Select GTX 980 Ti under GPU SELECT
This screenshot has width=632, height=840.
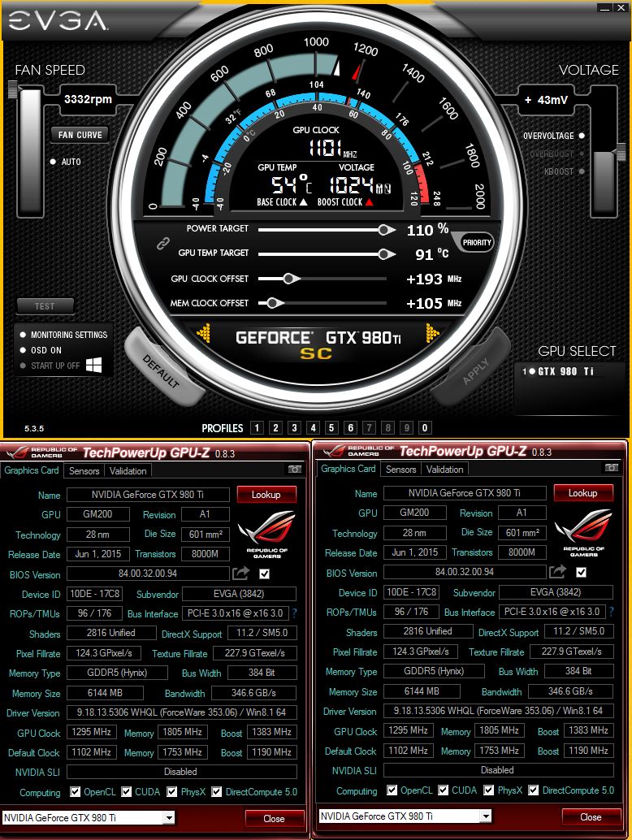[x=558, y=371]
